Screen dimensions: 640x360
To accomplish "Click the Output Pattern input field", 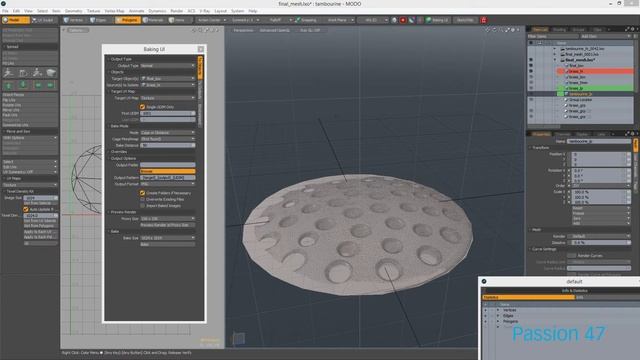I will [x=168, y=178].
